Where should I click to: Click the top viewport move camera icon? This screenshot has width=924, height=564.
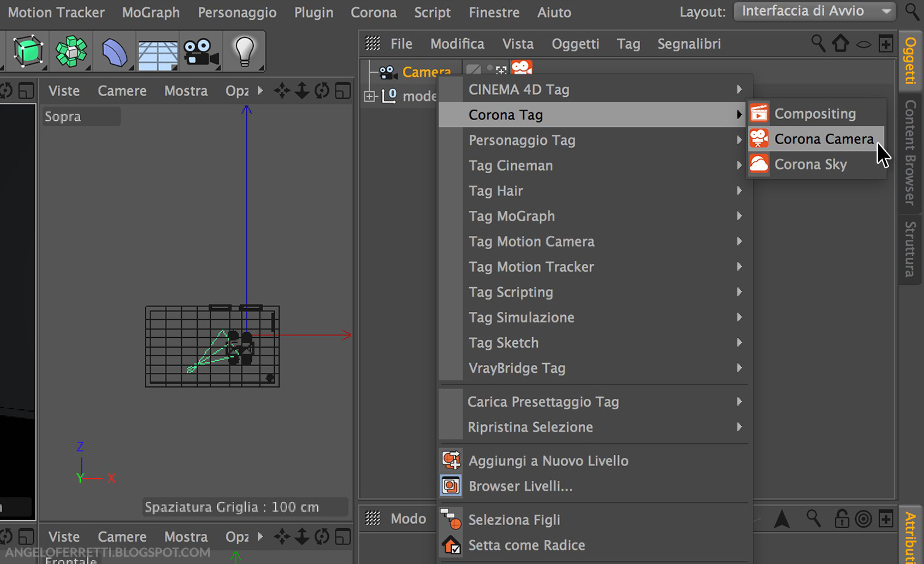coord(282,91)
